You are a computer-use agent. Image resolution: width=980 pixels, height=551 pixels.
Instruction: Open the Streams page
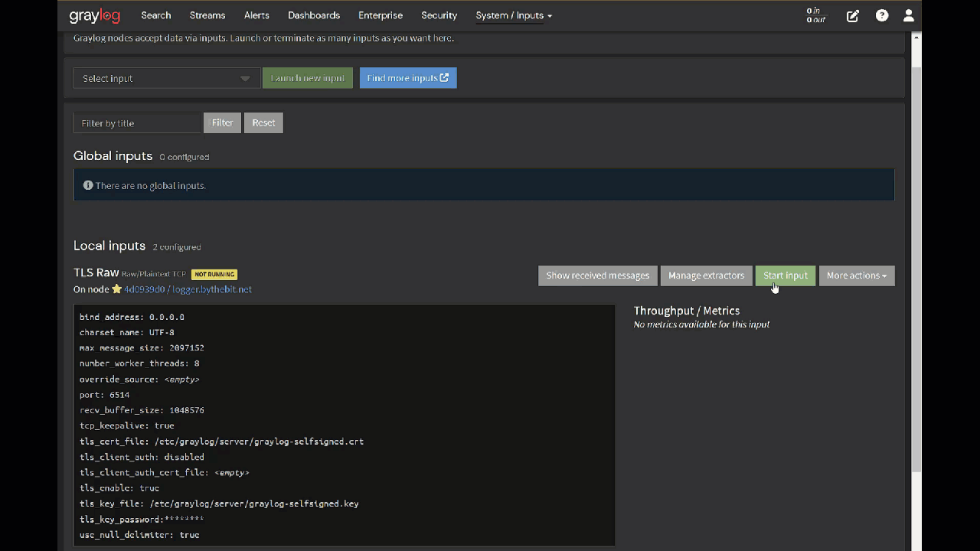pyautogui.click(x=207, y=15)
